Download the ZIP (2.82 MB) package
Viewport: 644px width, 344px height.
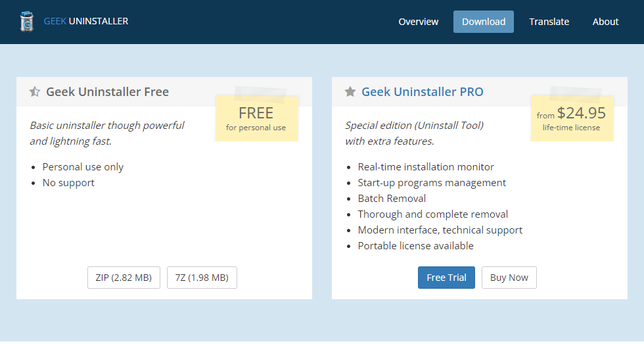click(124, 278)
